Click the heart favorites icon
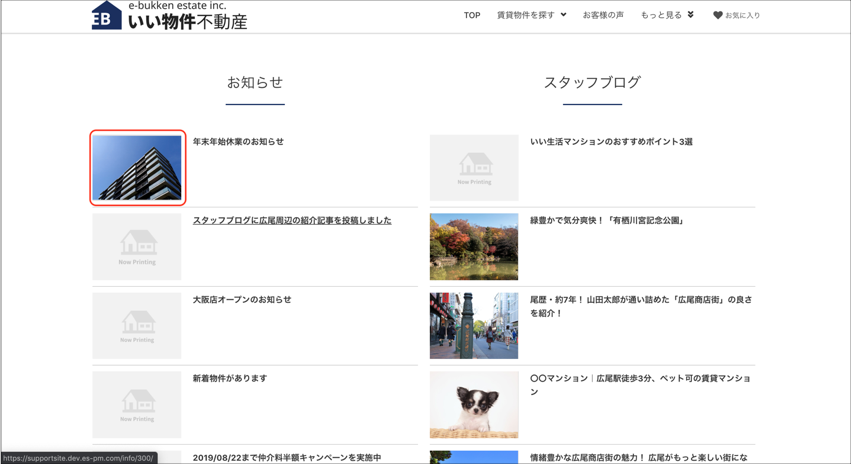This screenshot has width=851, height=464. tap(717, 15)
